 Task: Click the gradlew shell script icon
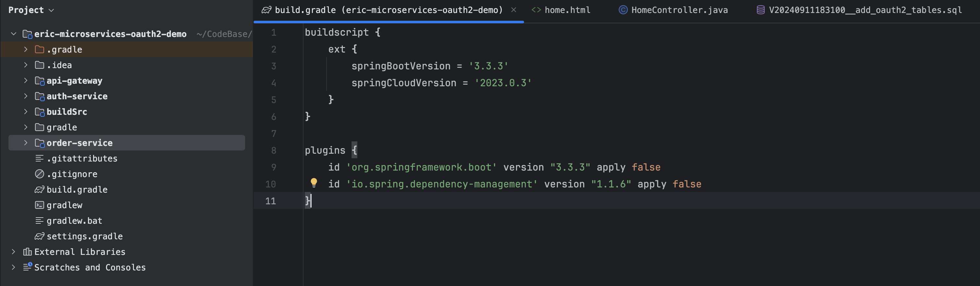pos(40,205)
